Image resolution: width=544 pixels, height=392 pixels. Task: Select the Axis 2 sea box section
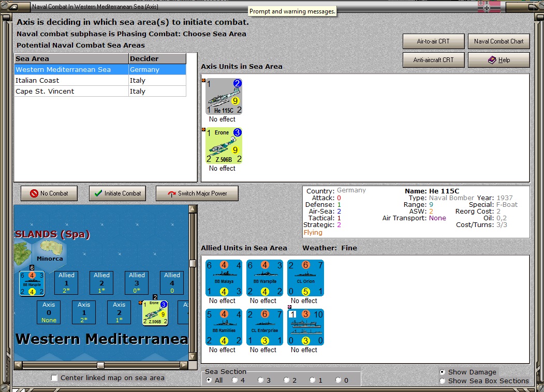point(119,312)
